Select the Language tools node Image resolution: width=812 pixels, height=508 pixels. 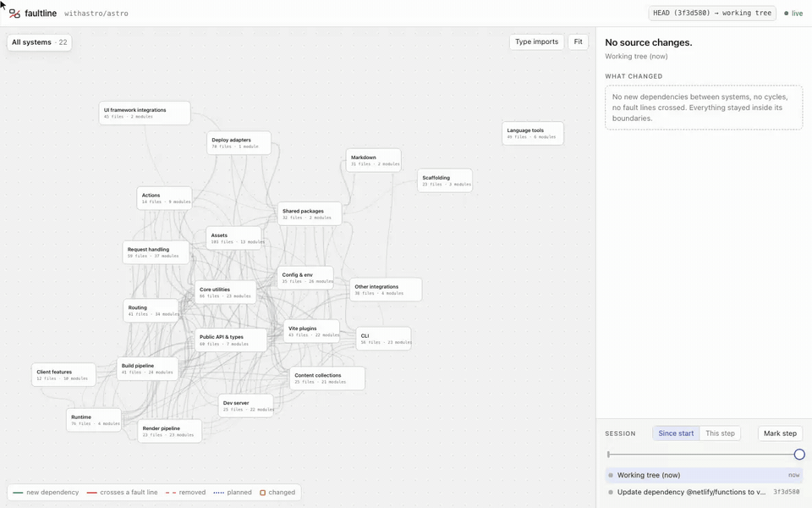(532, 133)
